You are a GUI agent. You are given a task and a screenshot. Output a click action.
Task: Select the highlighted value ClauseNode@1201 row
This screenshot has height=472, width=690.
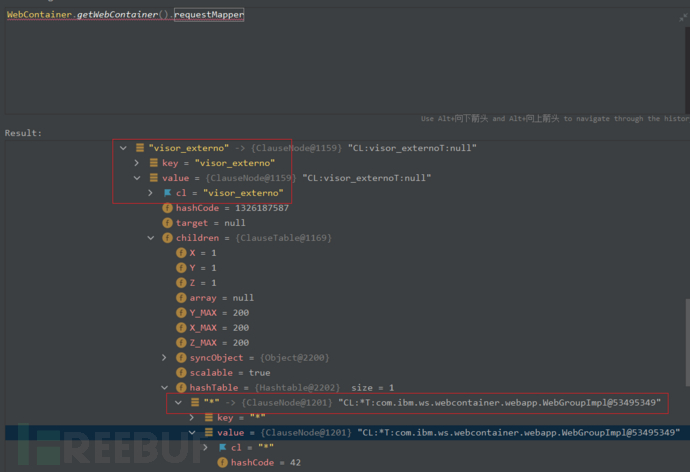pos(430,432)
